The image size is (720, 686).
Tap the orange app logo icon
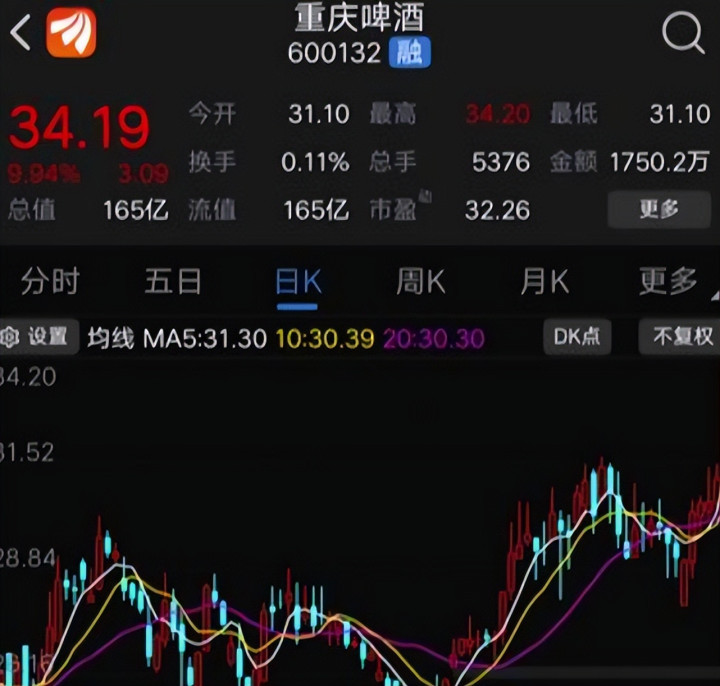(71, 32)
